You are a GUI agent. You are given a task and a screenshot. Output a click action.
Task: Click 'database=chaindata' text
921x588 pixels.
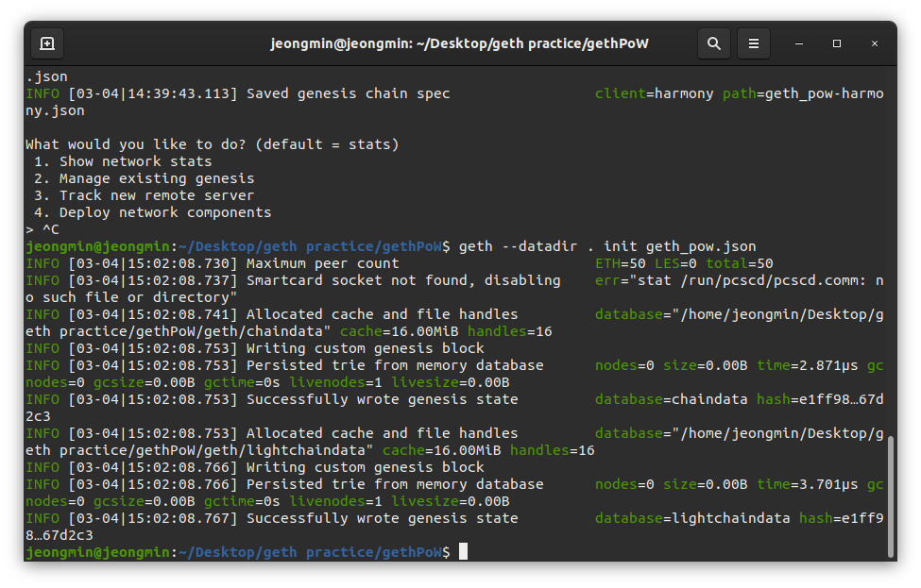pyautogui.click(x=672, y=399)
